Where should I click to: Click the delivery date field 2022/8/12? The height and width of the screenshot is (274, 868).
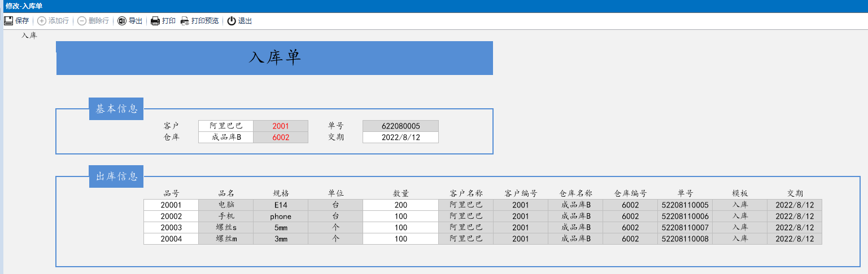400,137
